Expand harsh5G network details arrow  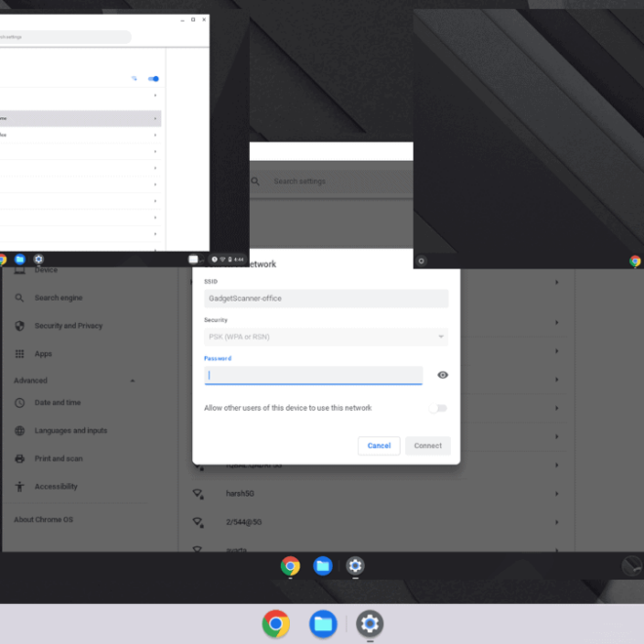tap(556, 494)
